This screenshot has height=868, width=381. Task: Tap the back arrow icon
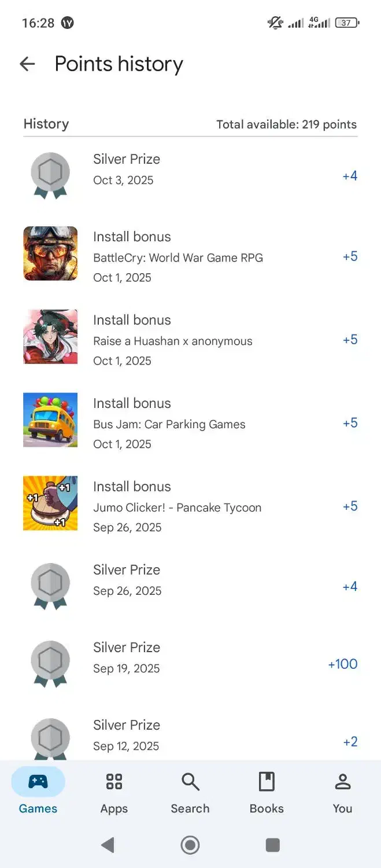27,64
